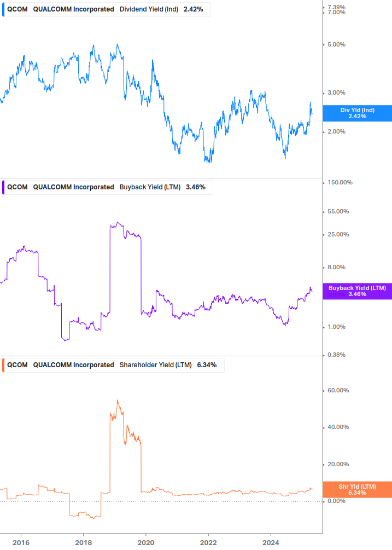This screenshot has height=550, width=392.
Task: Select the orange Shr Yld 6.34% tag
Action: pos(358,490)
